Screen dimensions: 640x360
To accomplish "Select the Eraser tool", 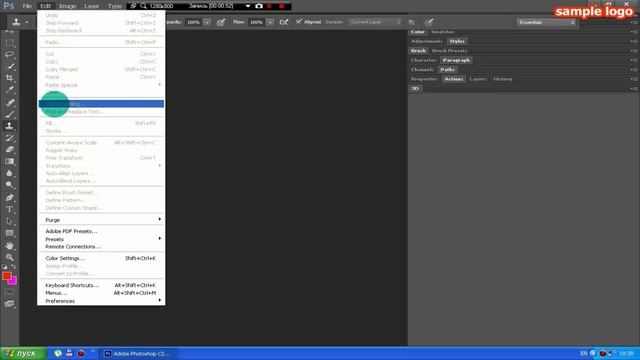I will tap(9, 149).
